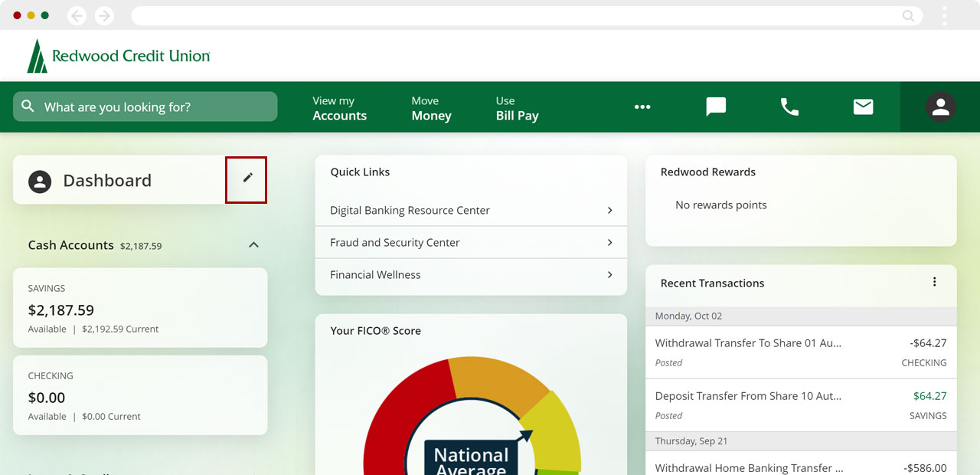Click the pencil edit dashboard icon
Viewport: 980px width, 475px height.
(x=247, y=179)
